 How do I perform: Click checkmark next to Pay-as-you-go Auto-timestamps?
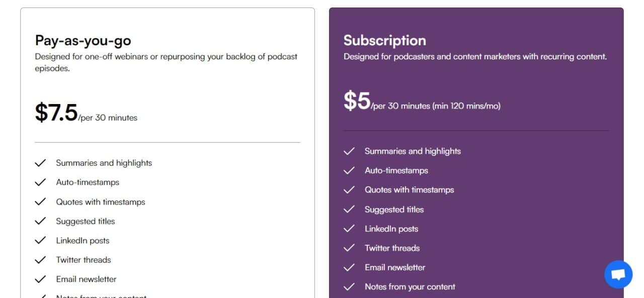[40, 182]
